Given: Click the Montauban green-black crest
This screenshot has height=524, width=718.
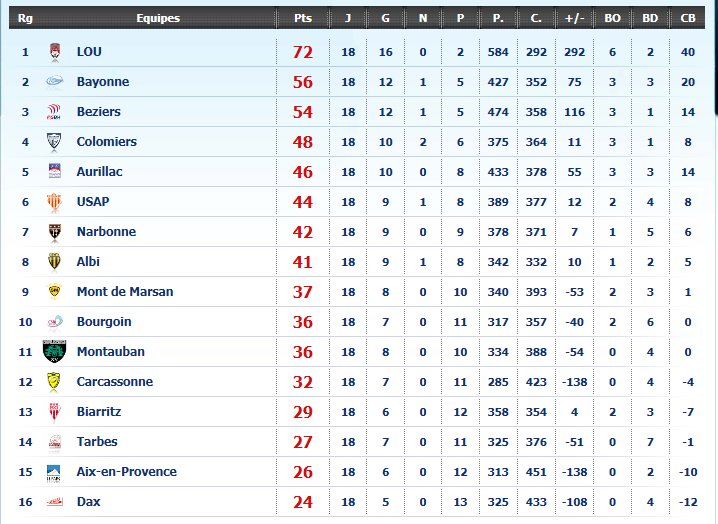Looking at the screenshot, I should click(x=54, y=352).
